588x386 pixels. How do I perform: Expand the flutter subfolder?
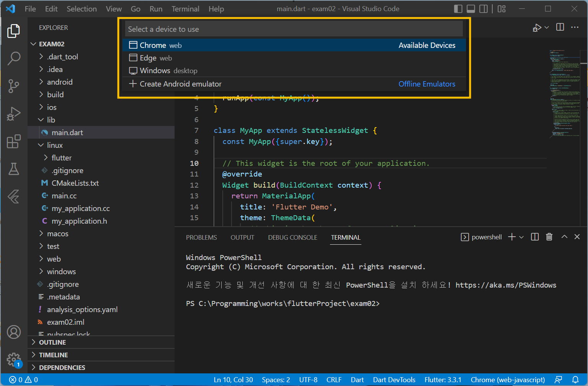(x=101, y=158)
